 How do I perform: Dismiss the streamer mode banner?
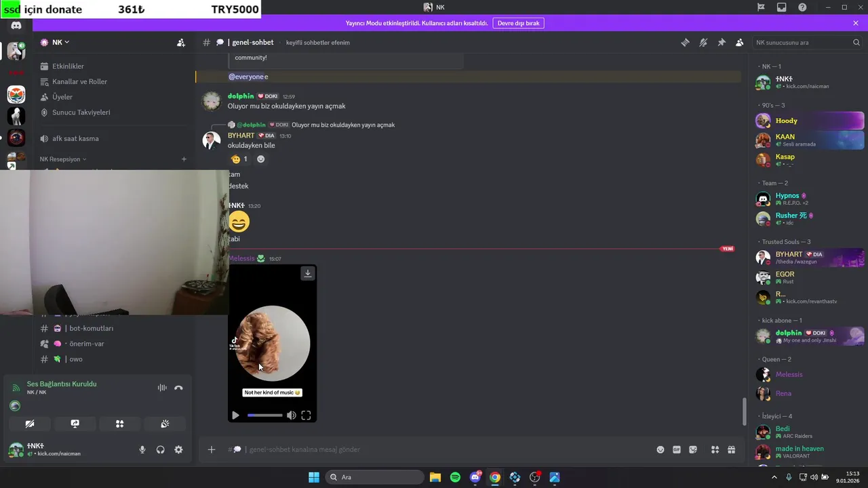point(856,23)
